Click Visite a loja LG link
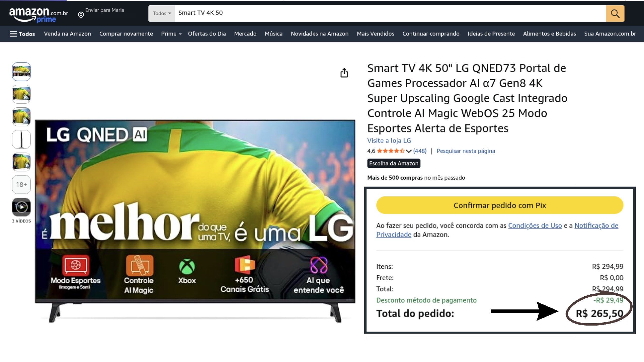This screenshot has height=362, width=644. [389, 141]
